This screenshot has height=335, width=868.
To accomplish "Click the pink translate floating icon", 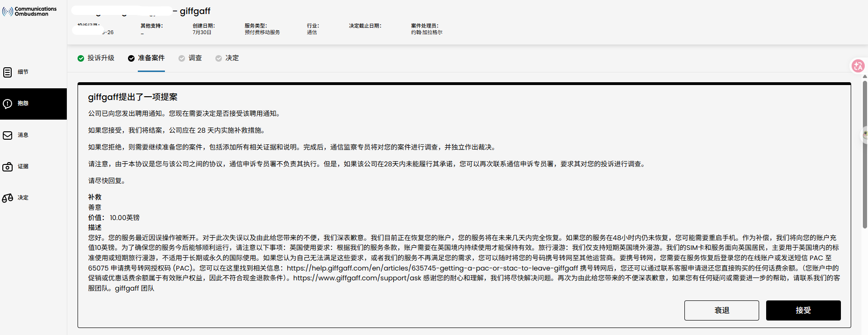I will tap(858, 66).
